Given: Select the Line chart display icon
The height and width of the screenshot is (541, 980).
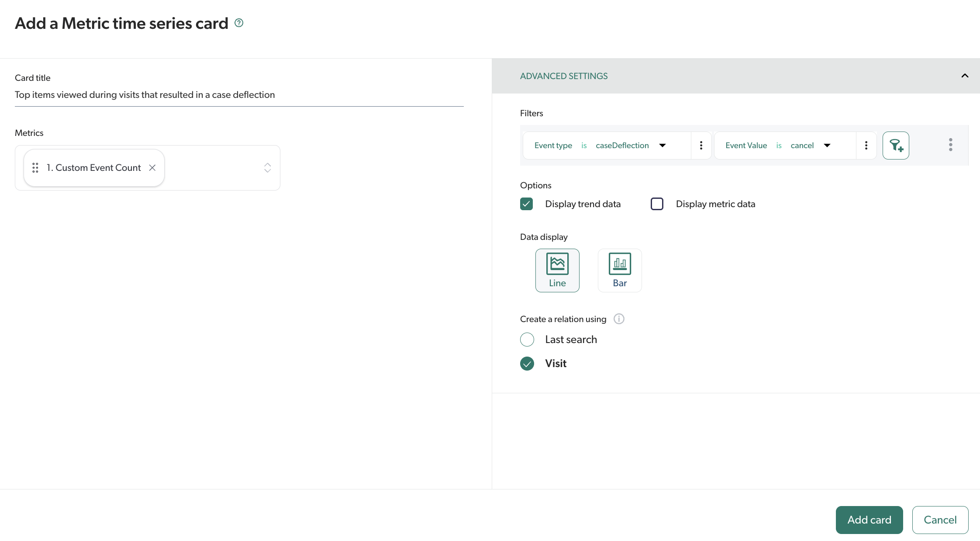Looking at the screenshot, I should tap(557, 270).
